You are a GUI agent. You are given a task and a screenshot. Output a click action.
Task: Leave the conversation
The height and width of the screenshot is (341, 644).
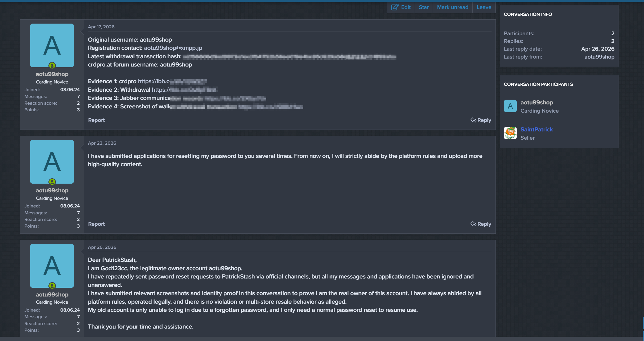pyautogui.click(x=484, y=7)
